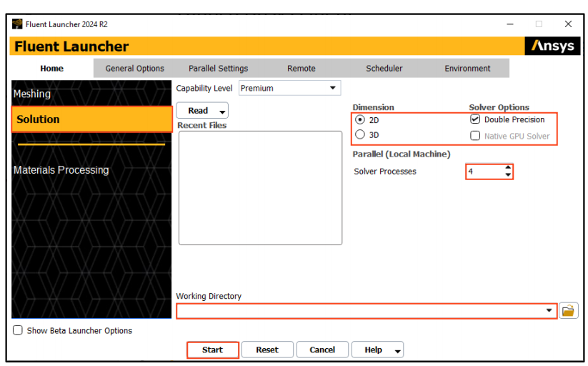The width and height of the screenshot is (588, 366).
Task: Toggle the Double Precision checkbox
Action: coord(475,119)
